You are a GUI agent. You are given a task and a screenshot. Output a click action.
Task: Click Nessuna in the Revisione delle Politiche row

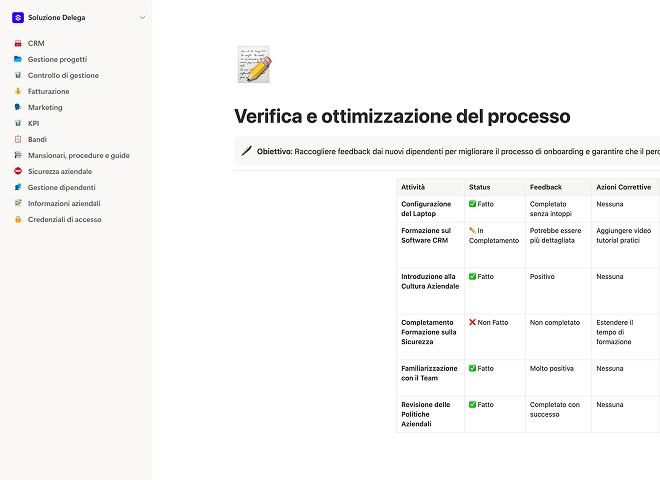[609, 405]
